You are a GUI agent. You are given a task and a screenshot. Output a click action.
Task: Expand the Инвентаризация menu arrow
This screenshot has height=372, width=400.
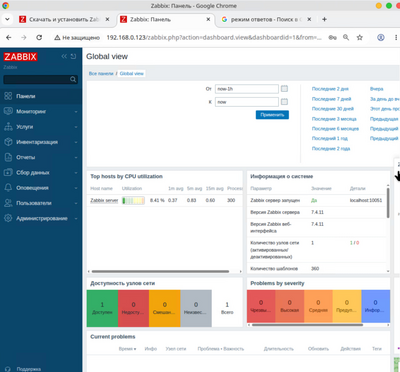pos(76,142)
